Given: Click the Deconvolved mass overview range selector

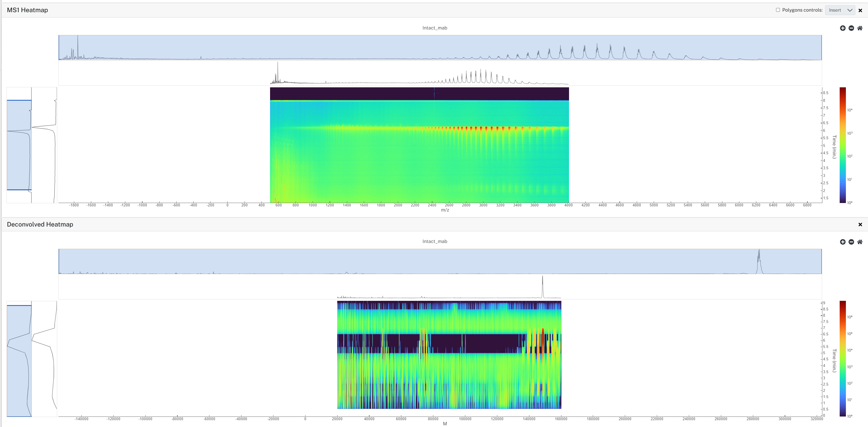Looking at the screenshot, I should tap(440, 261).
